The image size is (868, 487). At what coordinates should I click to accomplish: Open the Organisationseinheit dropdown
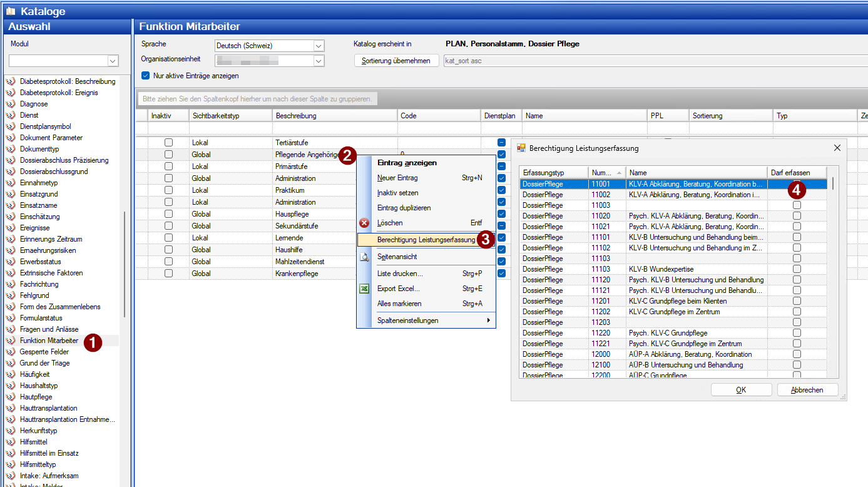click(x=319, y=61)
